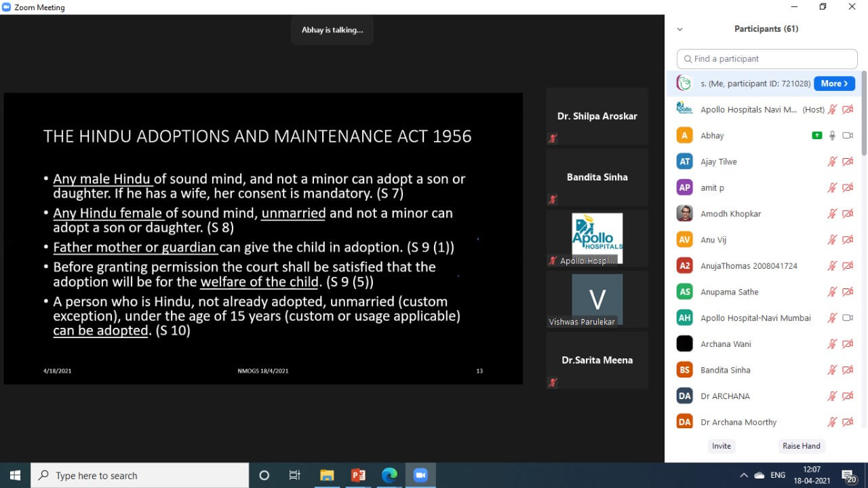Click the Find a participant search box
868x488 pixels.
[x=767, y=59]
